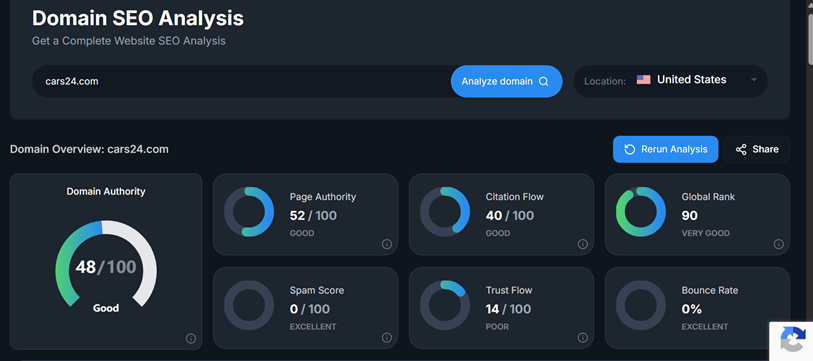Click the reCAPTCHA badge icon
Viewport: 813px width, 361px height.
[x=792, y=340]
